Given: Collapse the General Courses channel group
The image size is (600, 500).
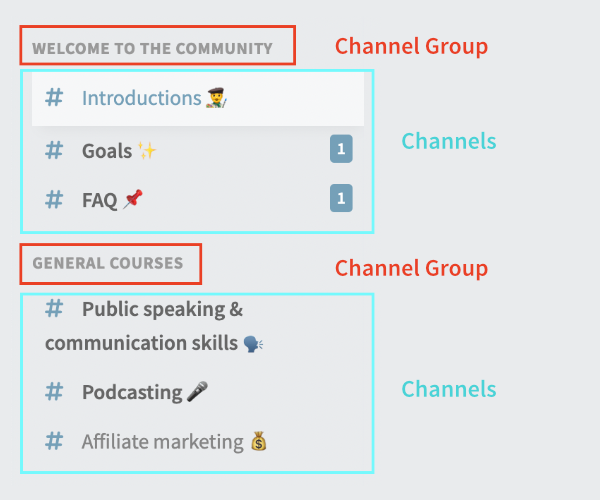Looking at the screenshot, I should pyautogui.click(x=108, y=263).
